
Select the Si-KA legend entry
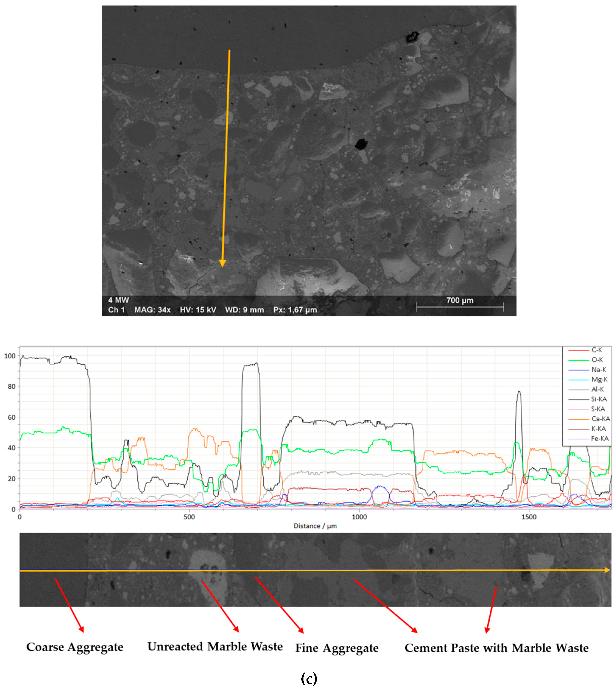[599, 399]
